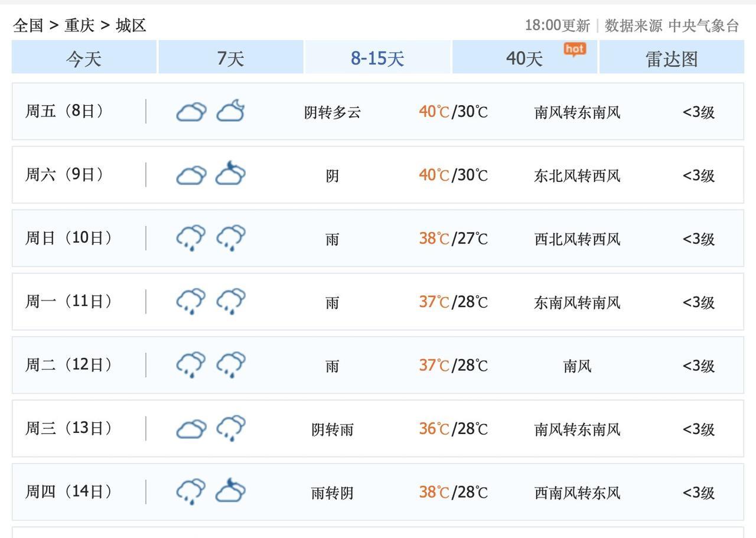Open 重庆 breadcrumb link
The height and width of the screenshot is (538, 756).
[x=80, y=25]
